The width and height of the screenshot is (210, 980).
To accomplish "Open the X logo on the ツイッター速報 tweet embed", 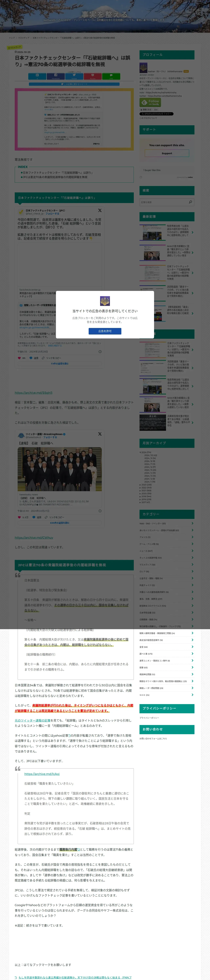I will click(x=100, y=434).
